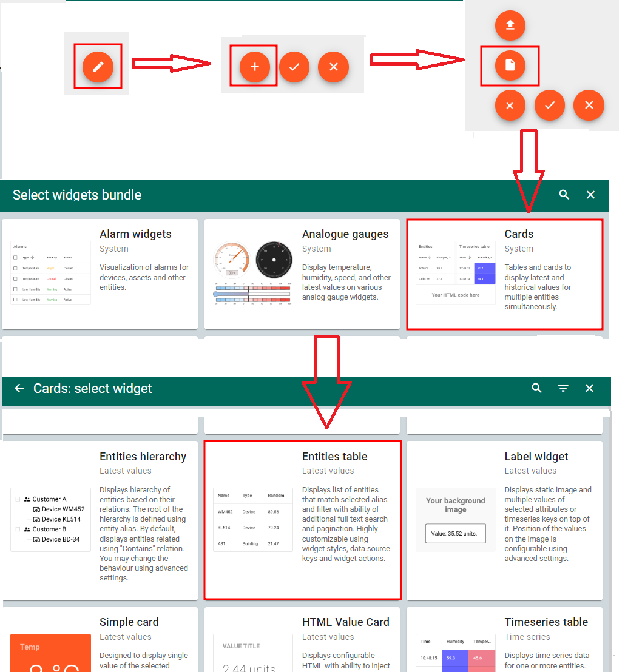The image size is (625, 672).
Task: Select the Alarm widgets bundle
Action: tap(100, 274)
